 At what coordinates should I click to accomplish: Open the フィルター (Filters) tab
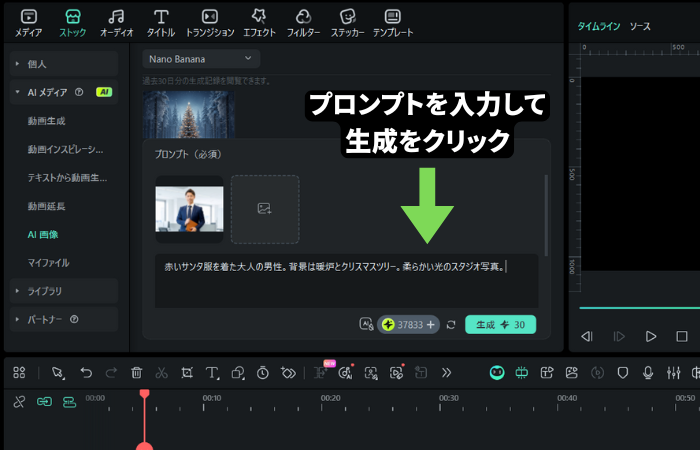coord(304,23)
